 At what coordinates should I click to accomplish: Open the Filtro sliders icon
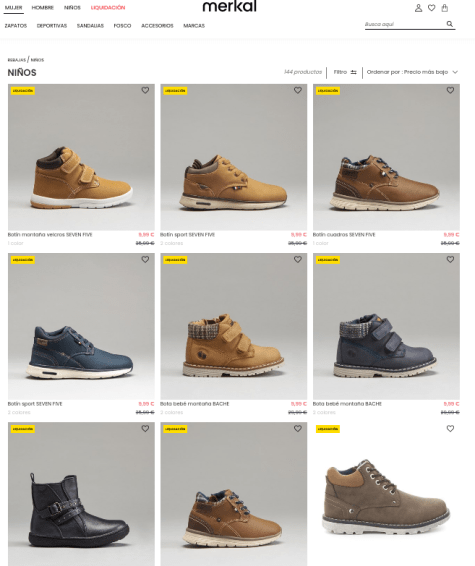click(x=353, y=72)
